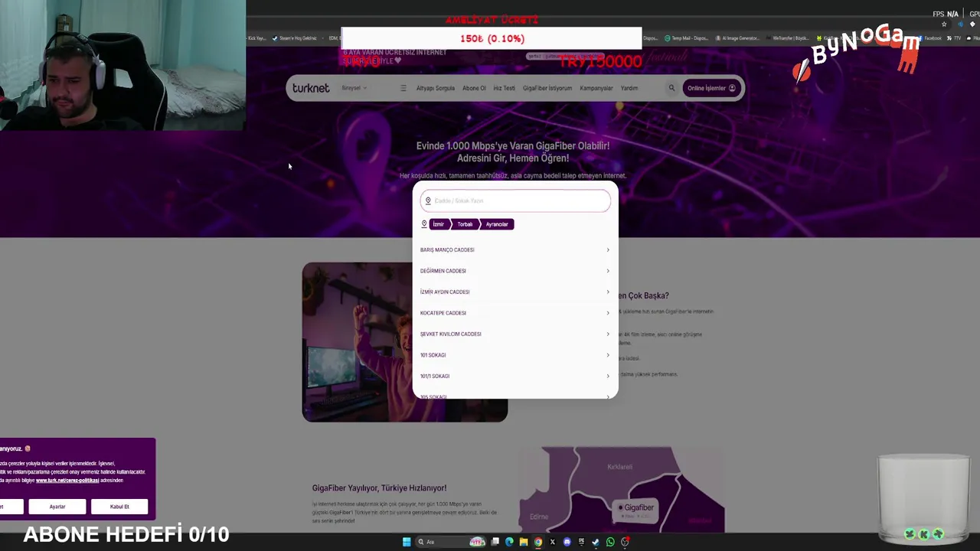Expand 101/1 SOKAĞI row chevron
Screen dimensions: 980x551
(608, 376)
